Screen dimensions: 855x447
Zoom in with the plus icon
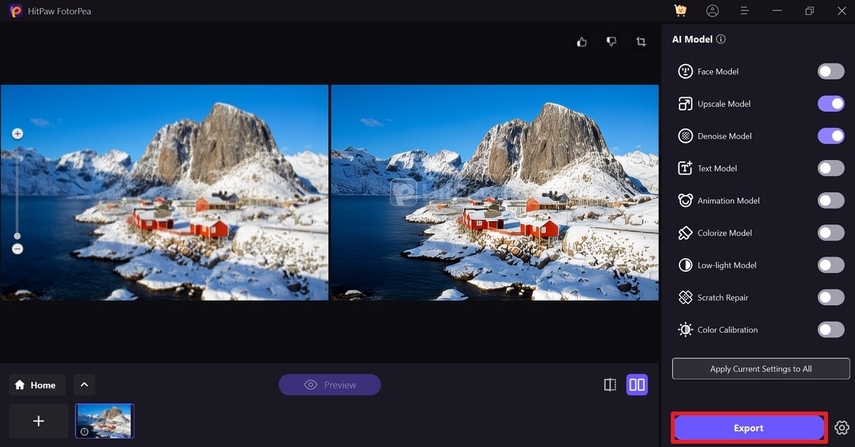point(17,134)
